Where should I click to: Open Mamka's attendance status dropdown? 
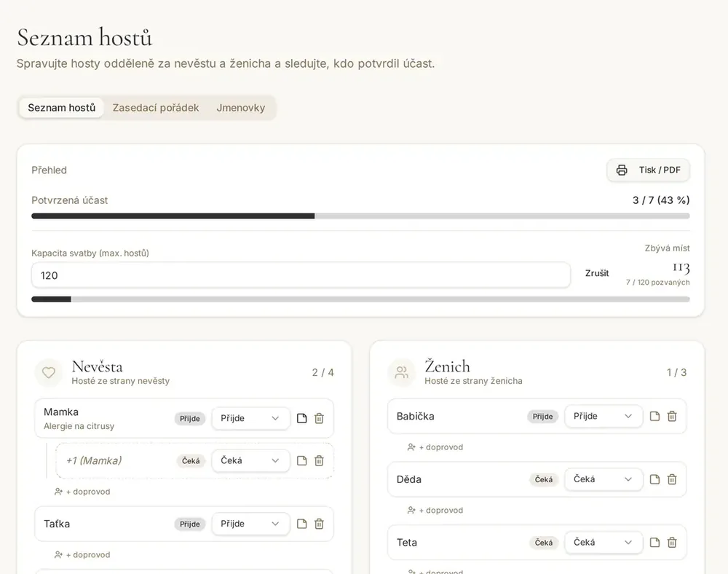tap(250, 418)
